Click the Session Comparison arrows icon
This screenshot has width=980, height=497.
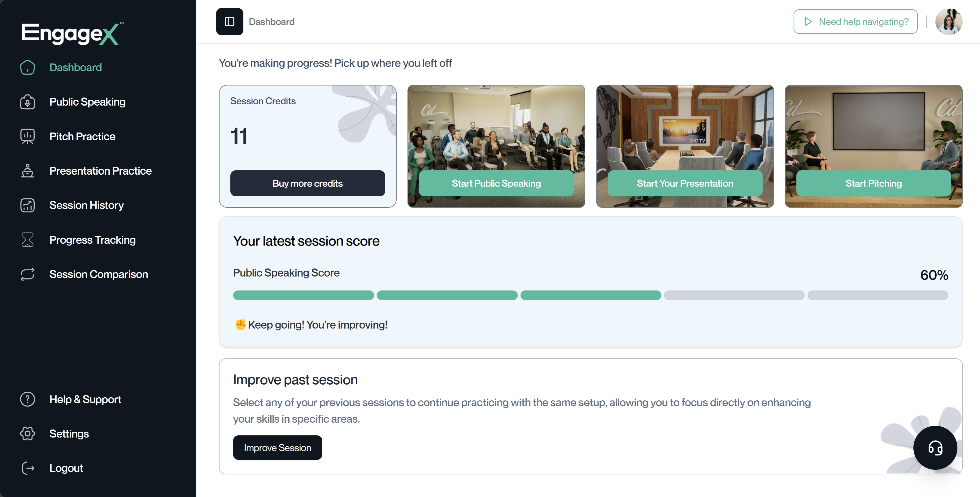point(27,274)
